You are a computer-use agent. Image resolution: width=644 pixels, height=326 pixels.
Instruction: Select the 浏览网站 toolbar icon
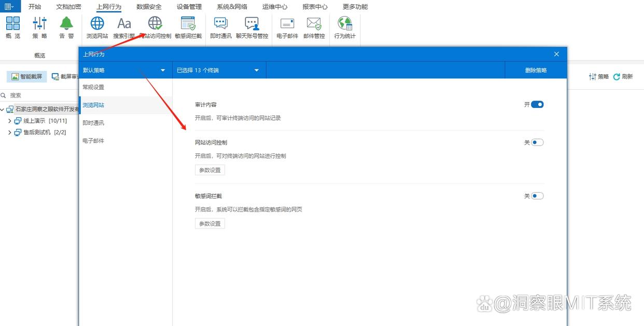click(96, 27)
